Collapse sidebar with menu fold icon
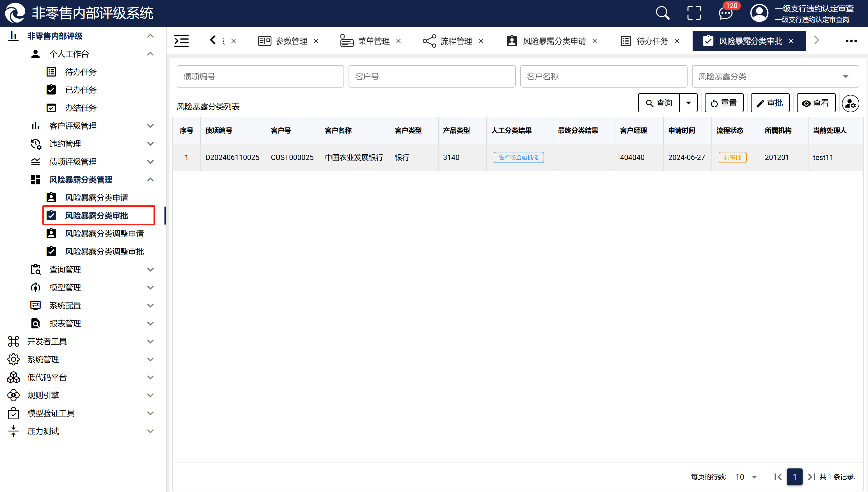The height and width of the screenshot is (492, 868). click(x=182, y=41)
